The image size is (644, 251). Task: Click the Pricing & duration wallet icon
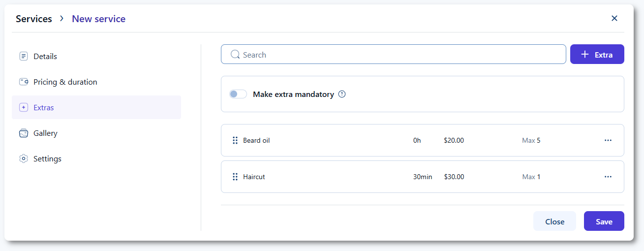pos(23,82)
